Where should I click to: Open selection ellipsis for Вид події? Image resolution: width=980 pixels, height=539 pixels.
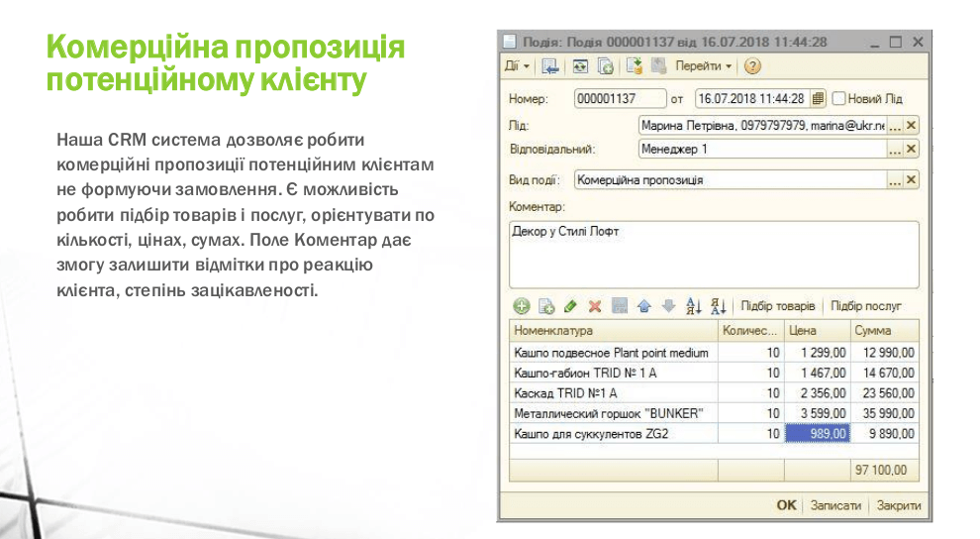click(894, 180)
